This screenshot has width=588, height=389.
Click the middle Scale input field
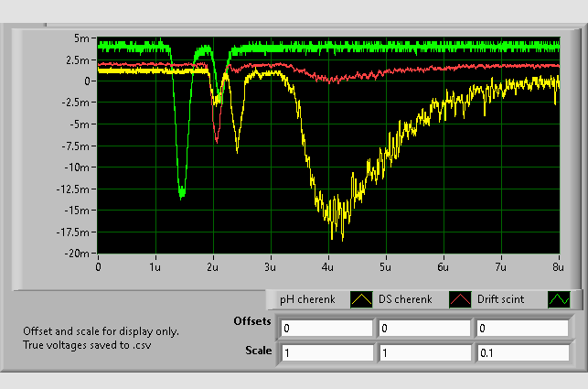pyautogui.click(x=422, y=352)
